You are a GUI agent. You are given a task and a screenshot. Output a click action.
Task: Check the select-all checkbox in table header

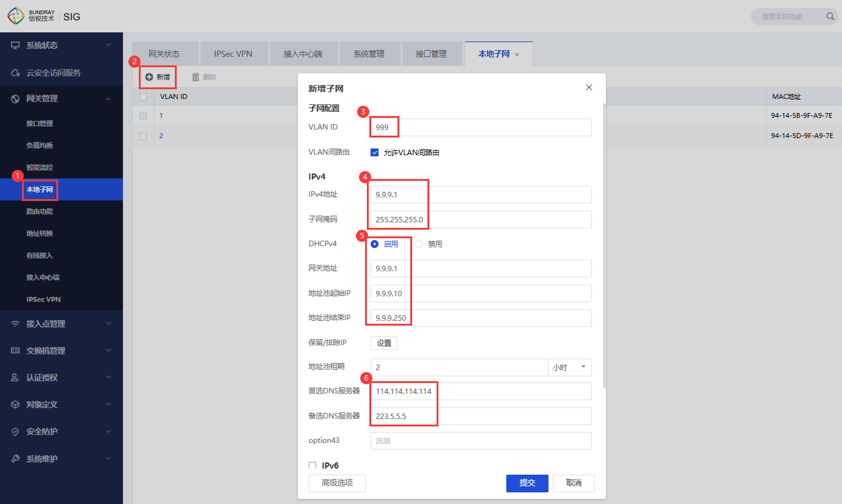click(x=143, y=97)
